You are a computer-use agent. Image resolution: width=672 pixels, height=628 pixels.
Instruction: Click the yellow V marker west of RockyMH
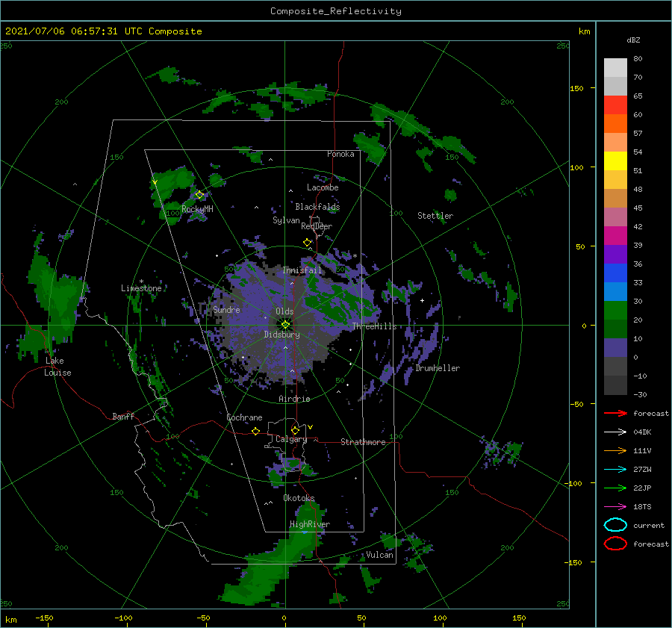click(x=155, y=183)
